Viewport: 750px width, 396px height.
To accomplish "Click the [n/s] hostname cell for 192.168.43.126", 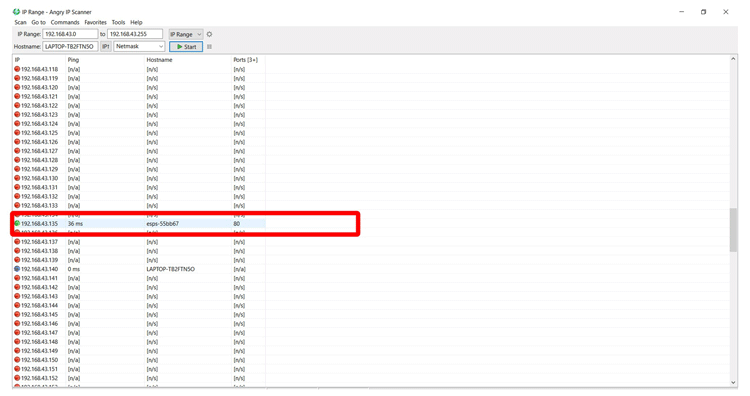I will (x=152, y=142).
